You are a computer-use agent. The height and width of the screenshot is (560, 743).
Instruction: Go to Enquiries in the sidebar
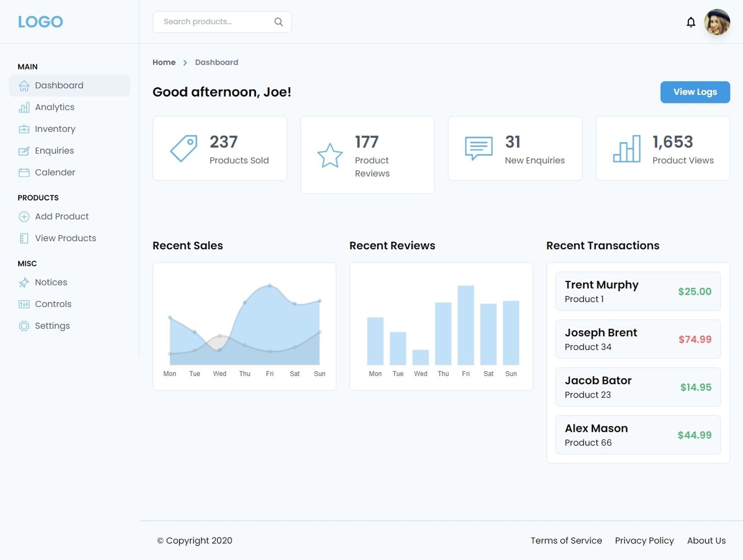coord(69,151)
